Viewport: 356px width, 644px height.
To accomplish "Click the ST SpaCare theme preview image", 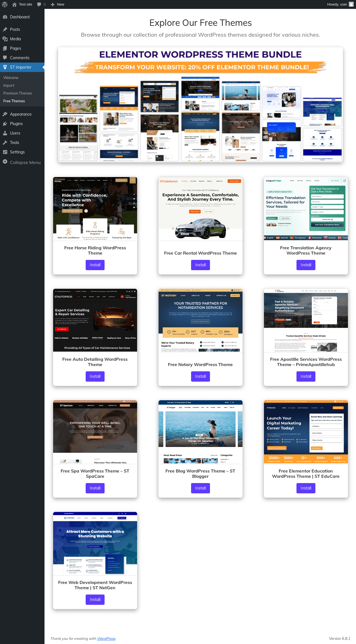I will [95, 432].
